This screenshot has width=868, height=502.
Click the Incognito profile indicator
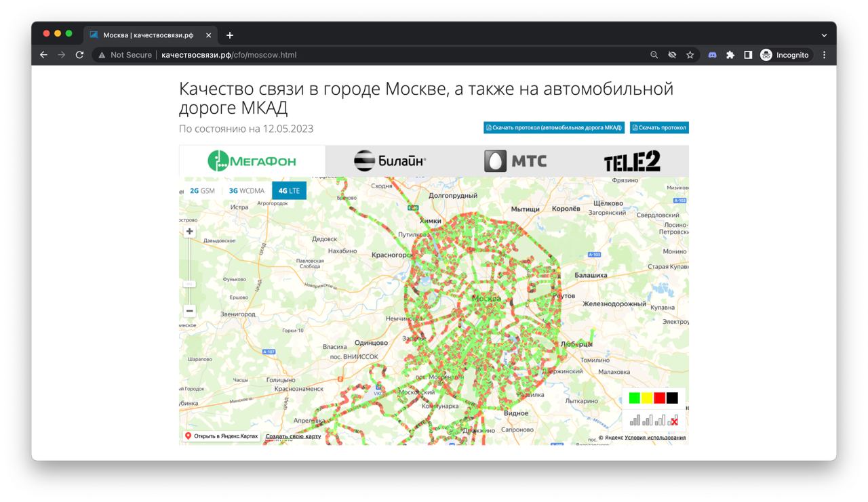[x=785, y=55]
